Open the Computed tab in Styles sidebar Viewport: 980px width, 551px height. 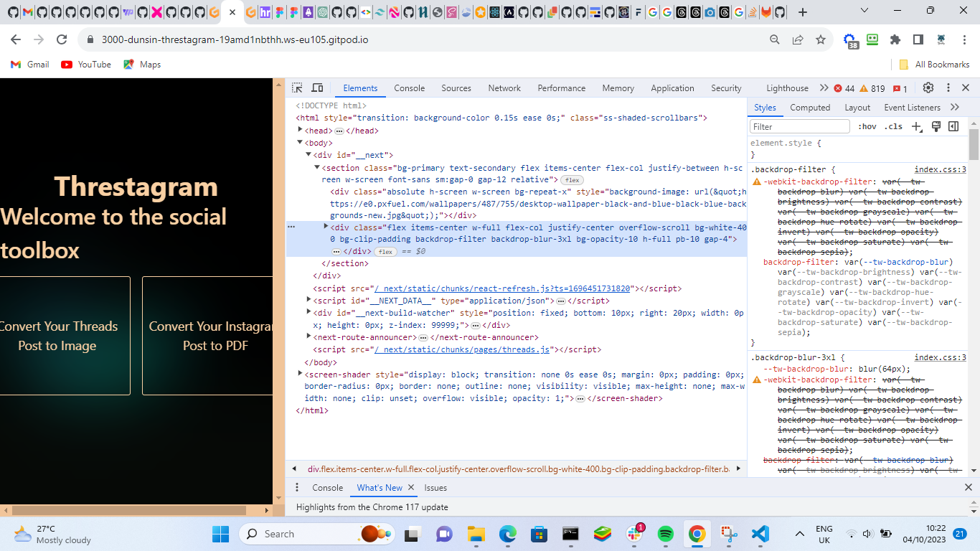(810, 107)
